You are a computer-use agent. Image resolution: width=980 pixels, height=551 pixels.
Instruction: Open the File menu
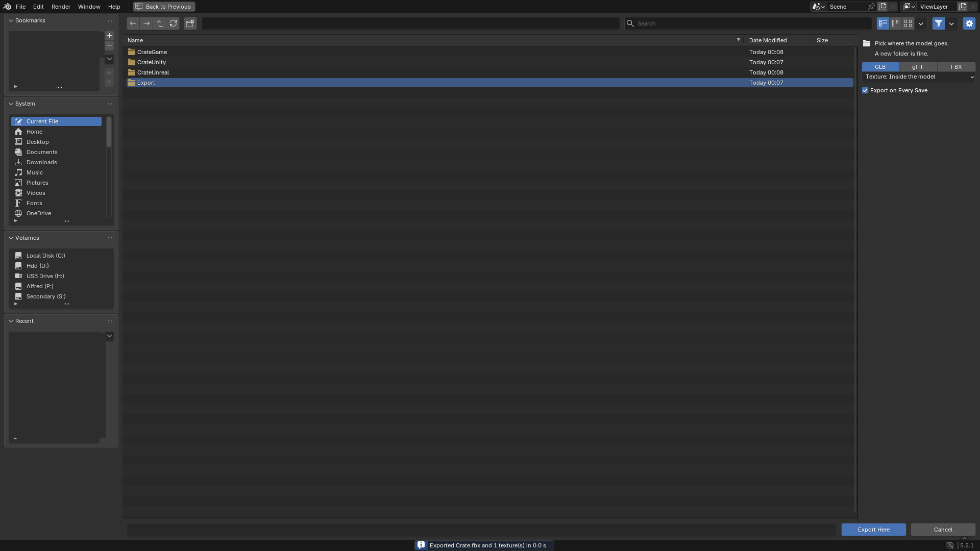click(20, 7)
